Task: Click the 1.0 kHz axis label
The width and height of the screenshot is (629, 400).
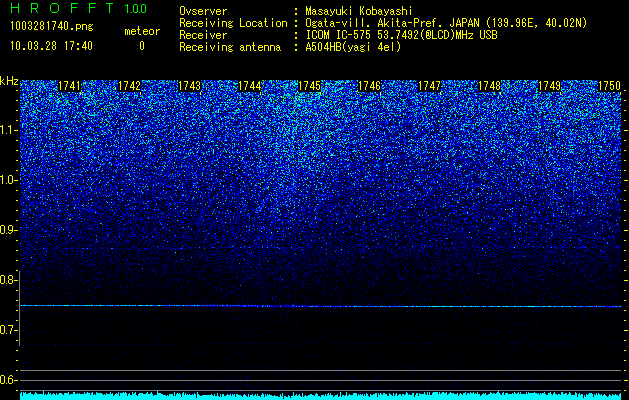Action: (x=9, y=181)
